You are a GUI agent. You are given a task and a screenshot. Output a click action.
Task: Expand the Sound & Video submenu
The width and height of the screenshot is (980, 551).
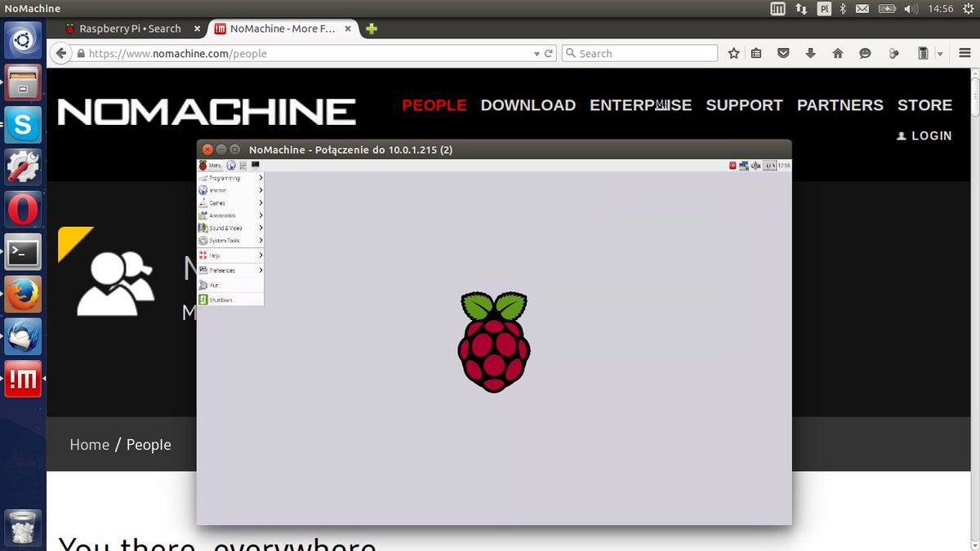[231, 228]
